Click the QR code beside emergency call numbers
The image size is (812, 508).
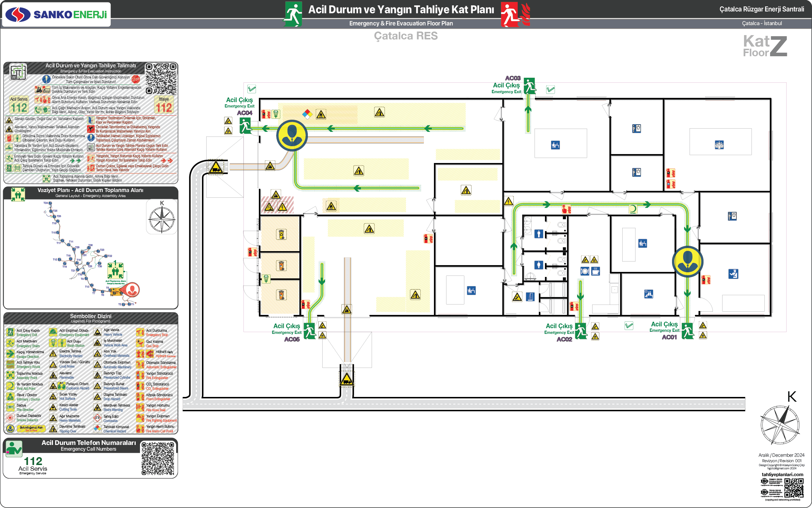(x=158, y=458)
